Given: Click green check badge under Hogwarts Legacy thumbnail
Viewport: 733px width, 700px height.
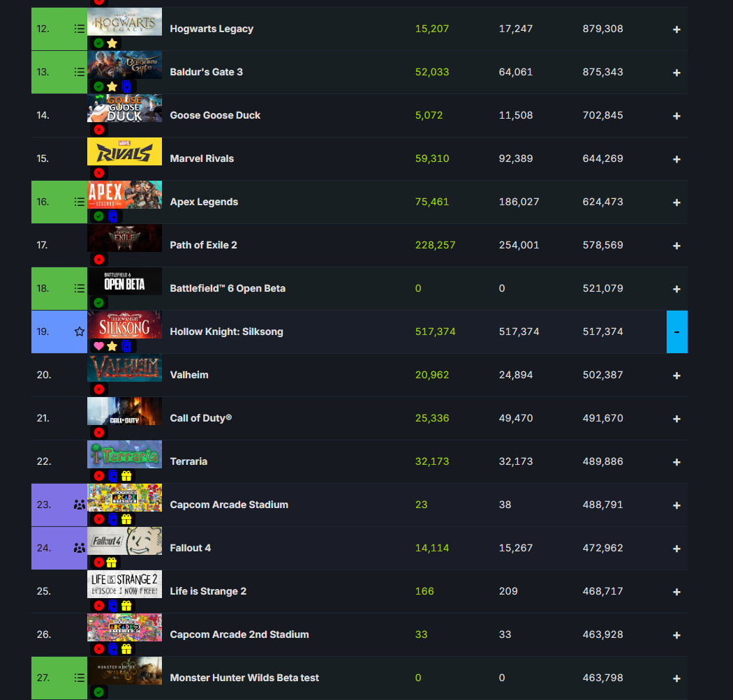Looking at the screenshot, I should coord(98,43).
